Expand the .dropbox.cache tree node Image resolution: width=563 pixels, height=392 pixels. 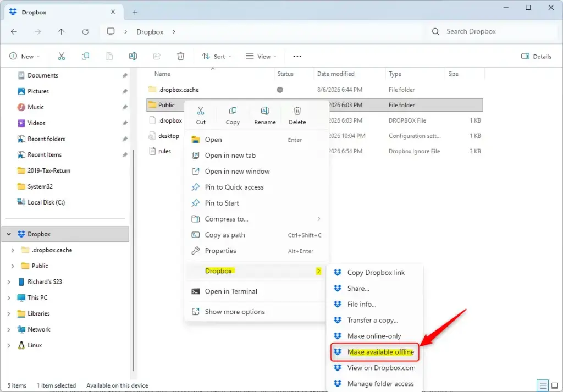coord(13,250)
